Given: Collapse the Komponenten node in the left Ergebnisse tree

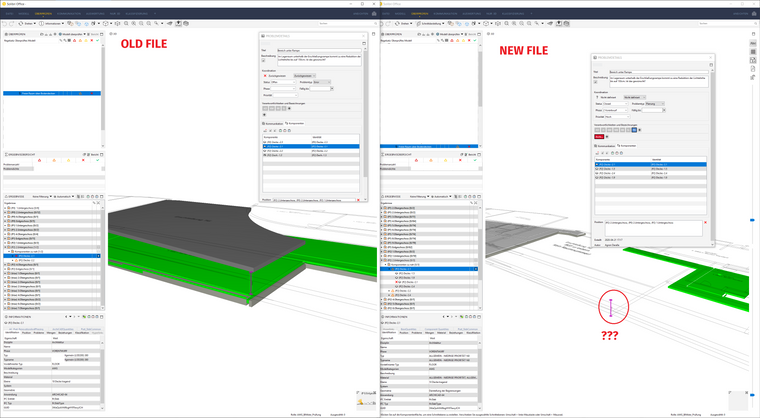Looking at the screenshot, I should (9, 252).
